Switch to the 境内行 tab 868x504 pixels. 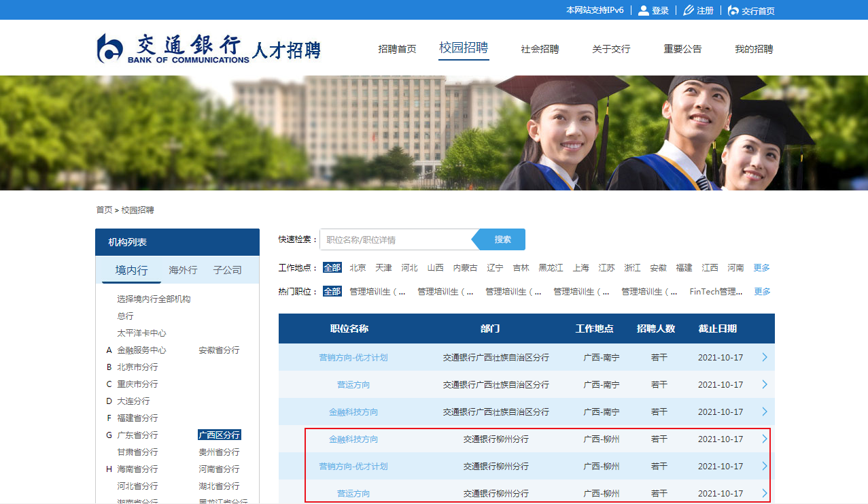(131, 270)
